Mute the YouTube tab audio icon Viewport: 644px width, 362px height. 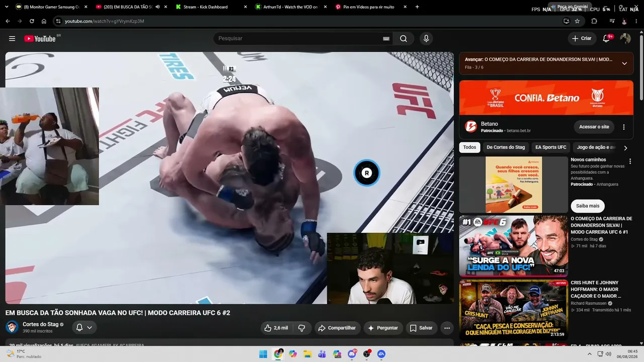click(x=157, y=7)
